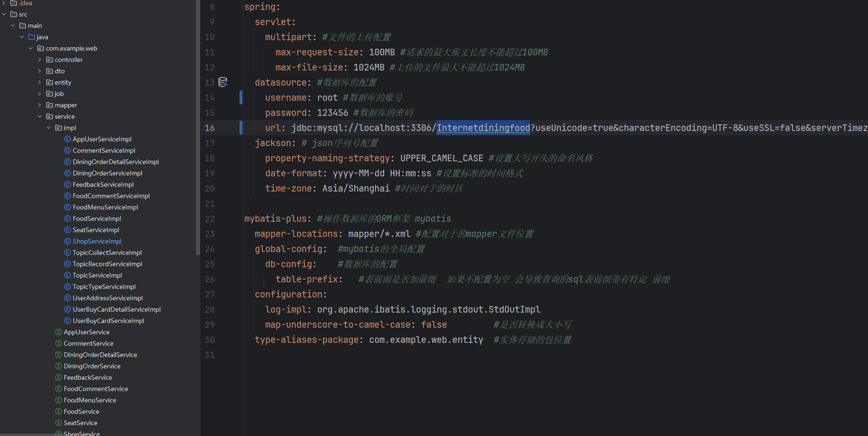Viewport: 868px width, 436px height.
Task: Collapse the main folder
Action: tap(13, 26)
